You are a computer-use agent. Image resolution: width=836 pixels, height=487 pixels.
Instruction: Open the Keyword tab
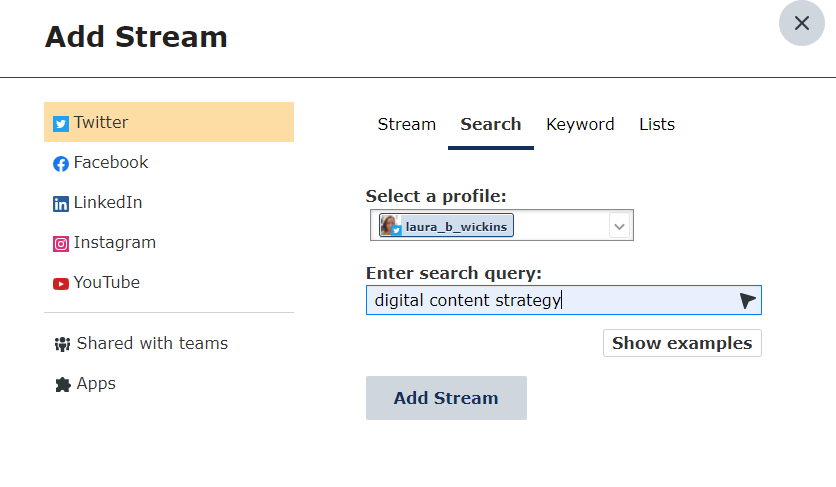click(x=580, y=124)
